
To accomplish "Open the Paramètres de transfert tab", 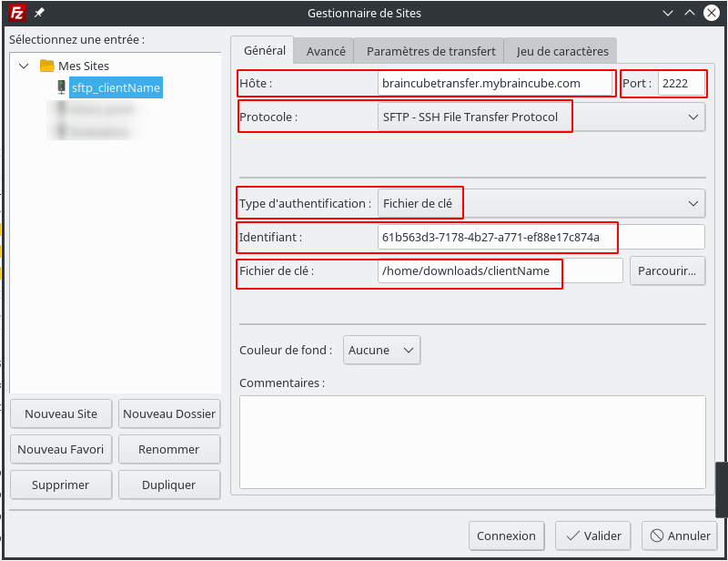I will (430, 52).
